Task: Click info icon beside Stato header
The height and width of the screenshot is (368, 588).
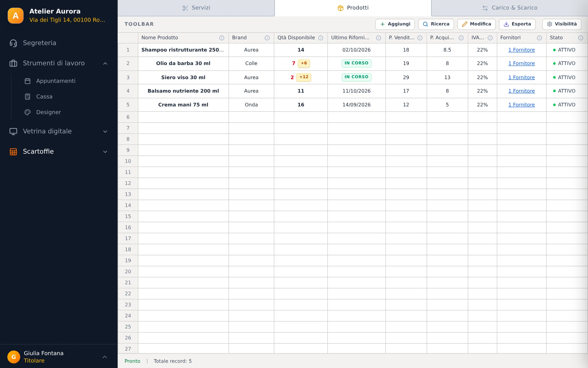Action: [581, 38]
